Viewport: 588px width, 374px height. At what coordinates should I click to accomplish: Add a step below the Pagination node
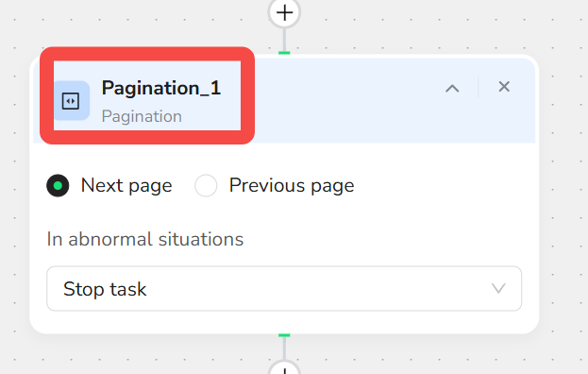click(x=284, y=368)
